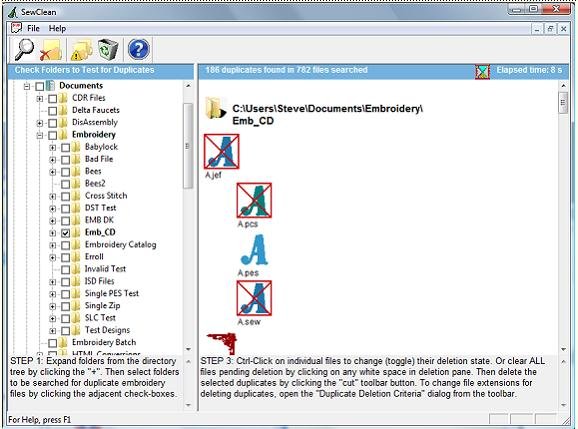
Task: Restore the inner document window
Action: coord(550,28)
